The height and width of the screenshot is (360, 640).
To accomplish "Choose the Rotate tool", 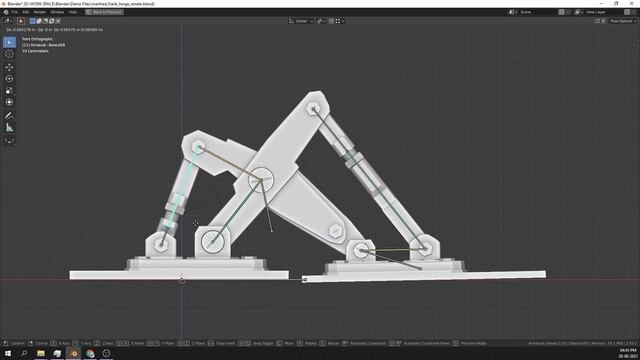I will (x=9, y=79).
